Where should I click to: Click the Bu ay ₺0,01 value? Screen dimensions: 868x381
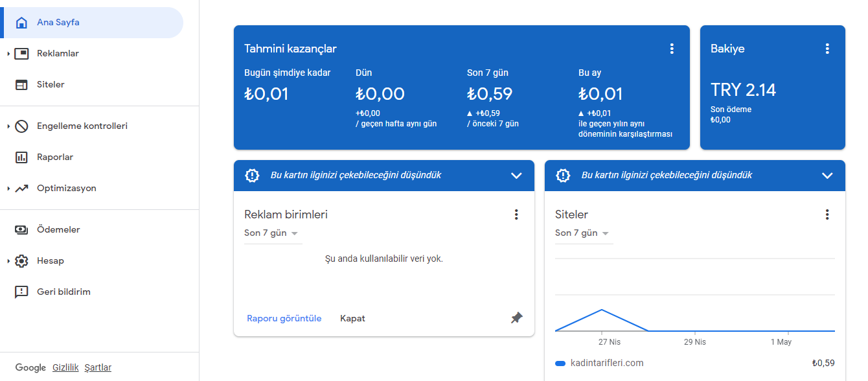(600, 94)
